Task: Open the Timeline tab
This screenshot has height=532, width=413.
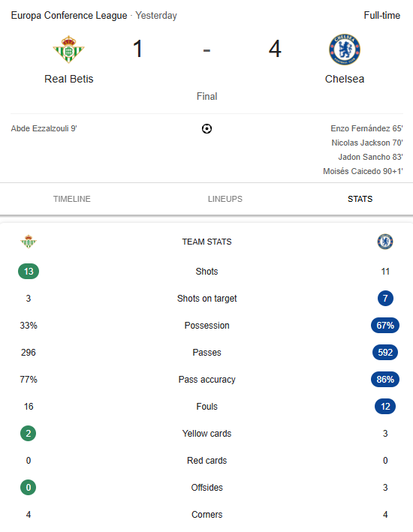Action: point(71,199)
